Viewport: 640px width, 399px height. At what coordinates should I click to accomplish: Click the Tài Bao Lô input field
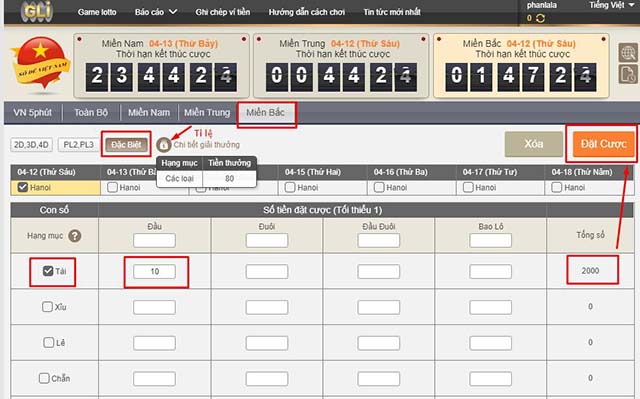pos(491,272)
